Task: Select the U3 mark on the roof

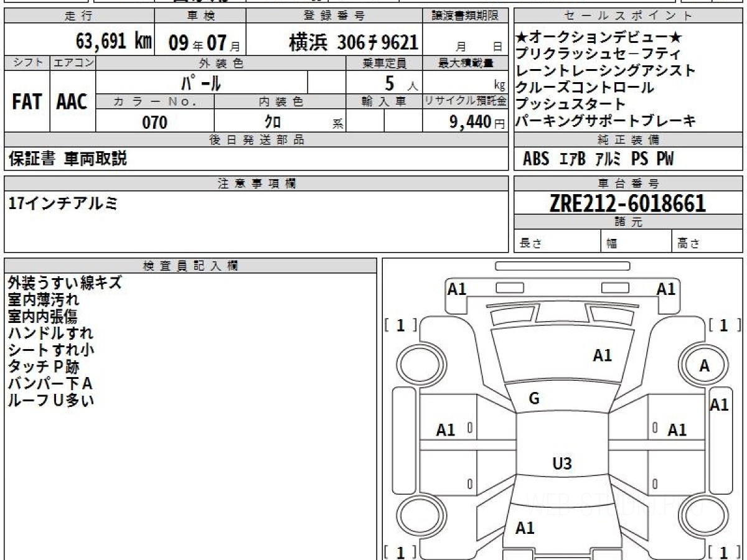Action: [x=562, y=463]
